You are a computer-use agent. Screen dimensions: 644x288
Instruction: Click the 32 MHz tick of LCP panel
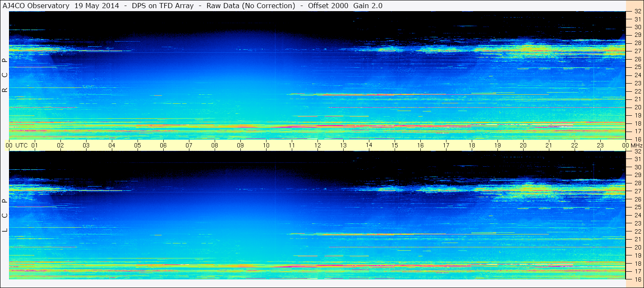coord(638,151)
